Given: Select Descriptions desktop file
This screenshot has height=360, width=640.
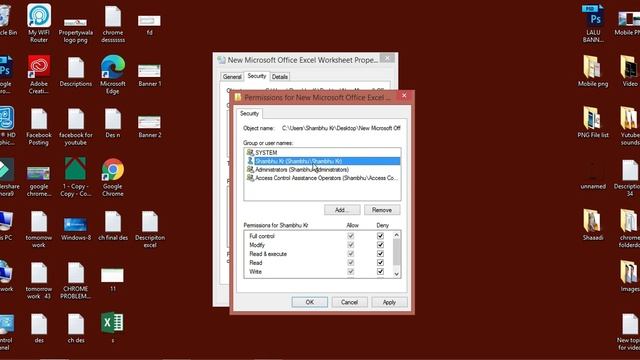Looking at the screenshot, I should pos(76,72).
